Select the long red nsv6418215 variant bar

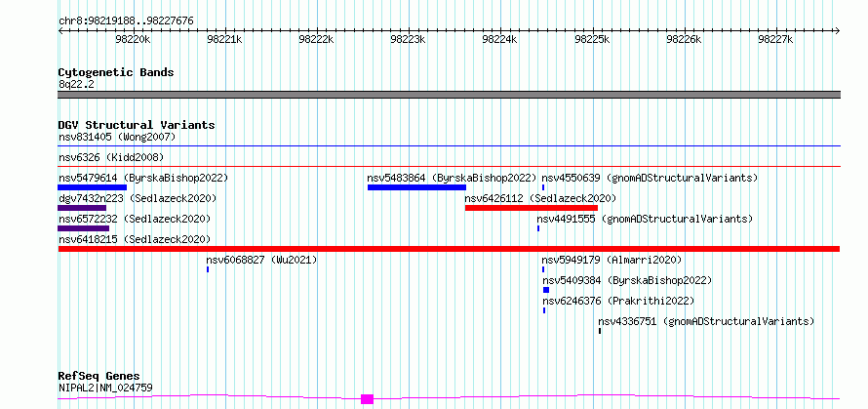(449, 249)
